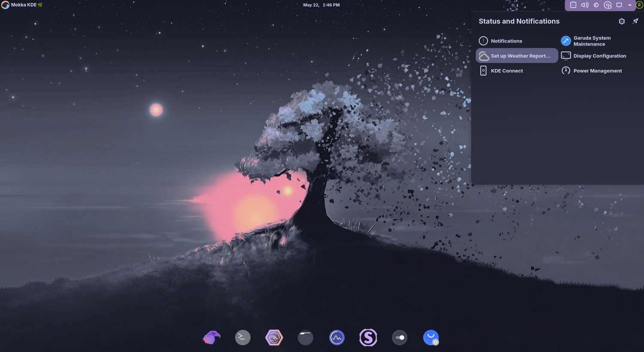Open the Power Management entry
The width and height of the screenshot is (644, 352).
click(x=599, y=71)
